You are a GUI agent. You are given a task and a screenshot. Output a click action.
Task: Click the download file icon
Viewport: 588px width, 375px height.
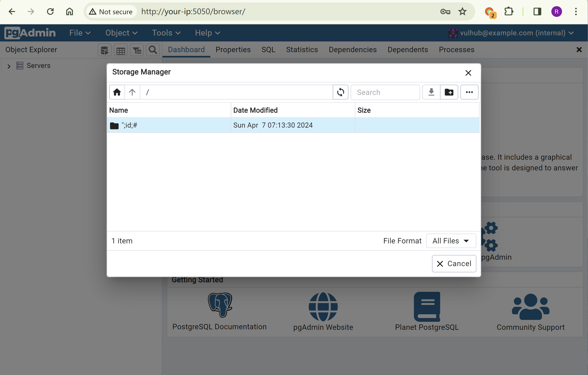coord(431,92)
